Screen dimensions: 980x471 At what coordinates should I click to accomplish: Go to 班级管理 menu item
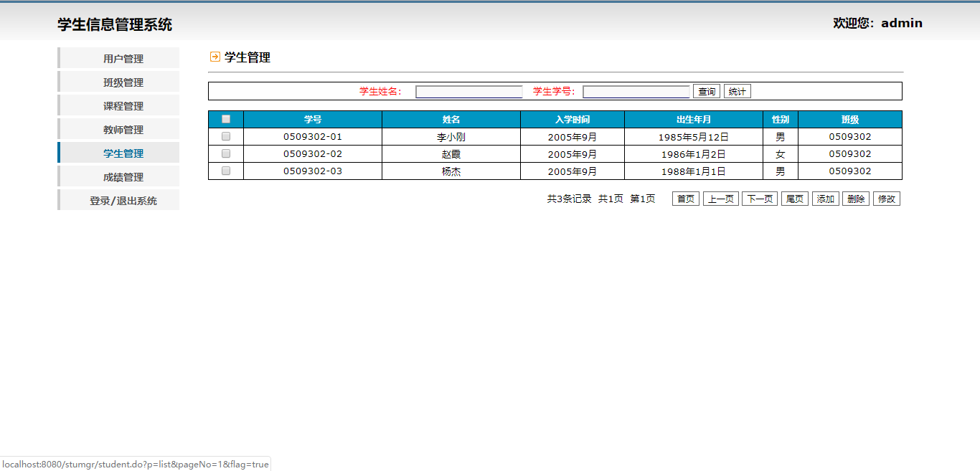pos(123,82)
